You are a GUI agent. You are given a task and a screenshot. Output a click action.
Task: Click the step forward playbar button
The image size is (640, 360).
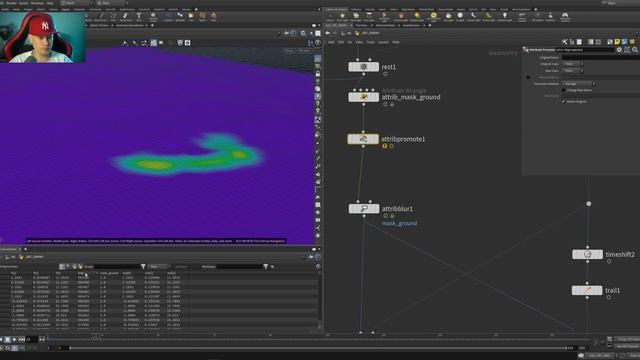pos(22,339)
